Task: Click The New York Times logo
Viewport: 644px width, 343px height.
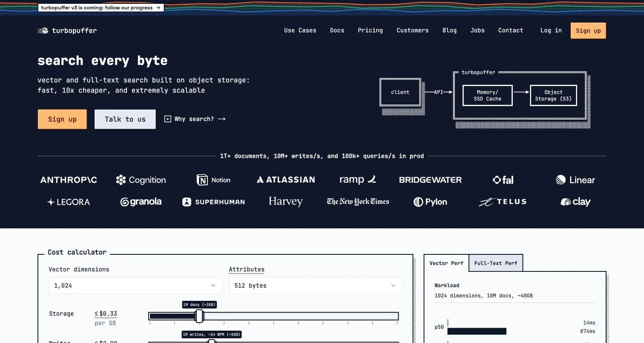Action: point(358,202)
